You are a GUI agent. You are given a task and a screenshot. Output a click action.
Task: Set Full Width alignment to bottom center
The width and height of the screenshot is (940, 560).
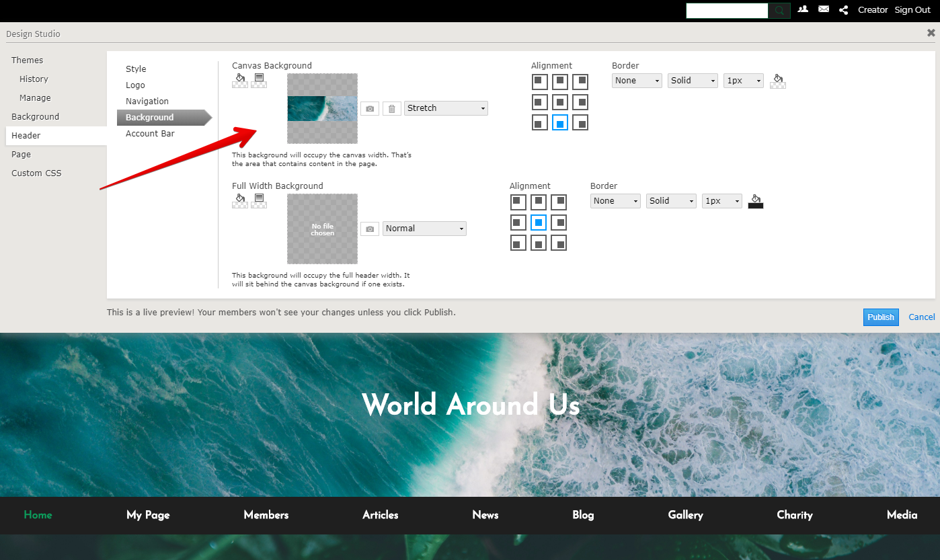(x=539, y=243)
